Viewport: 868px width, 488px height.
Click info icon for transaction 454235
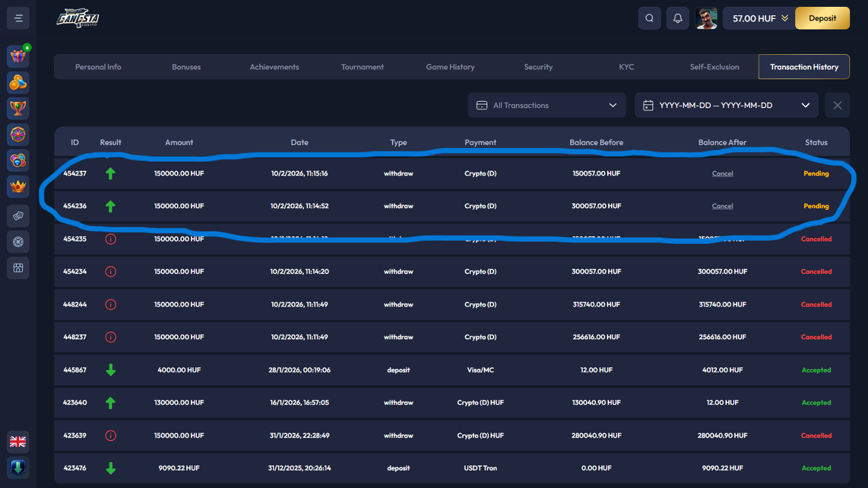[111, 239]
